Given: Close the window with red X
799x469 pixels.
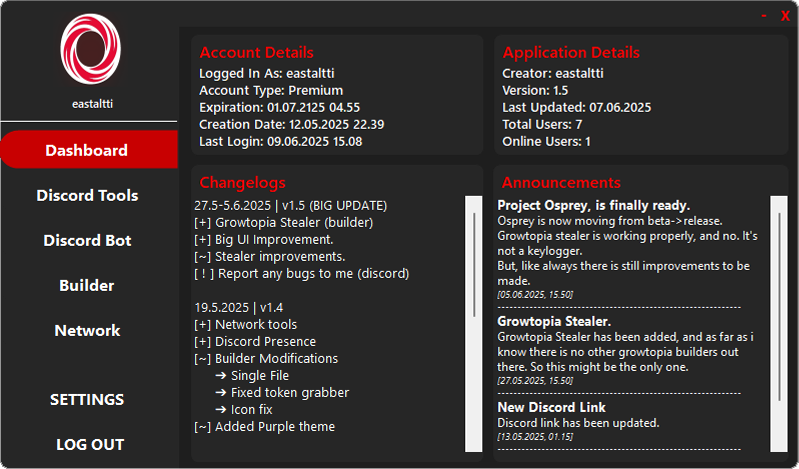Looking at the screenshot, I should [x=785, y=16].
